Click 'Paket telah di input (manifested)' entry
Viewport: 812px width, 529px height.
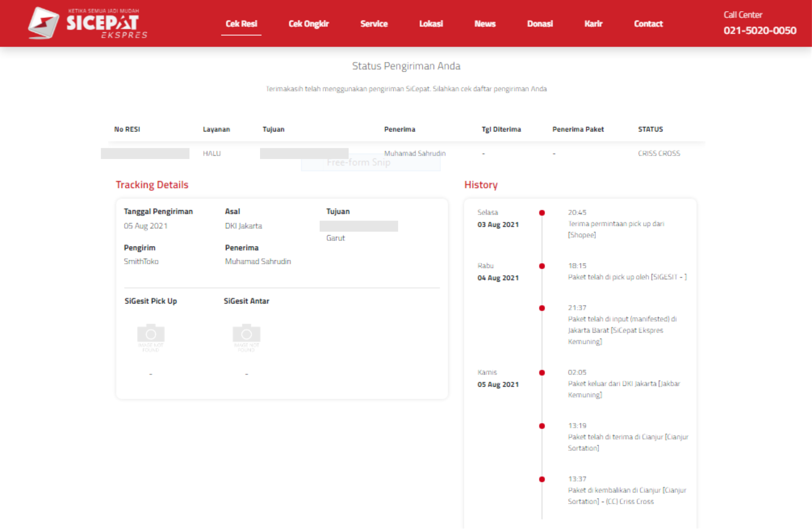[622, 330]
